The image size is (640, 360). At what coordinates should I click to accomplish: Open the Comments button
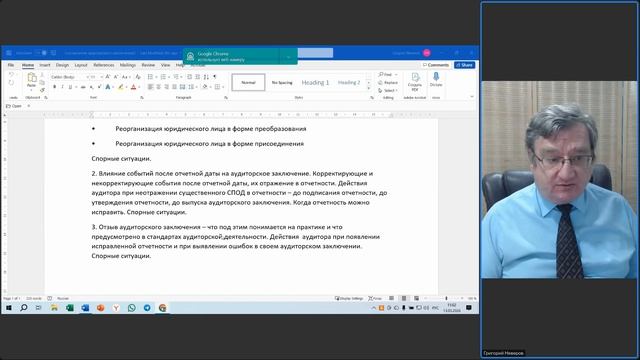pyautogui.click(x=436, y=65)
